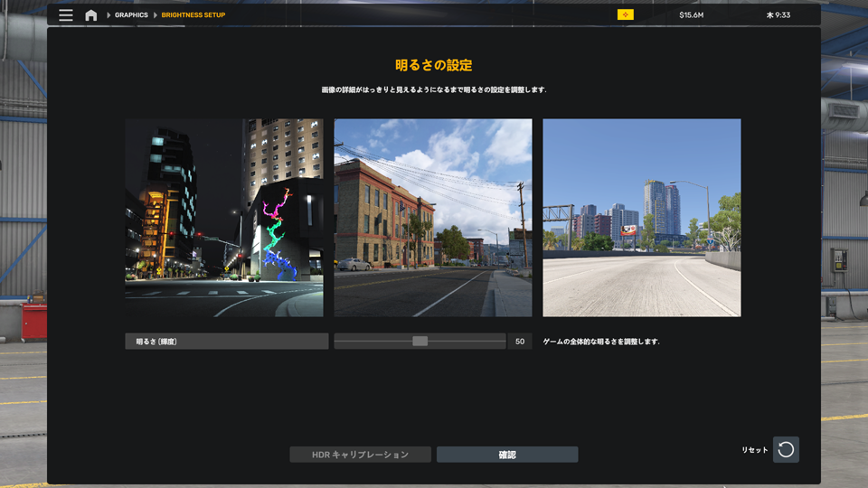Click the sunny highway skyline preview image
Screen dimensions: 868x488
pos(641,218)
